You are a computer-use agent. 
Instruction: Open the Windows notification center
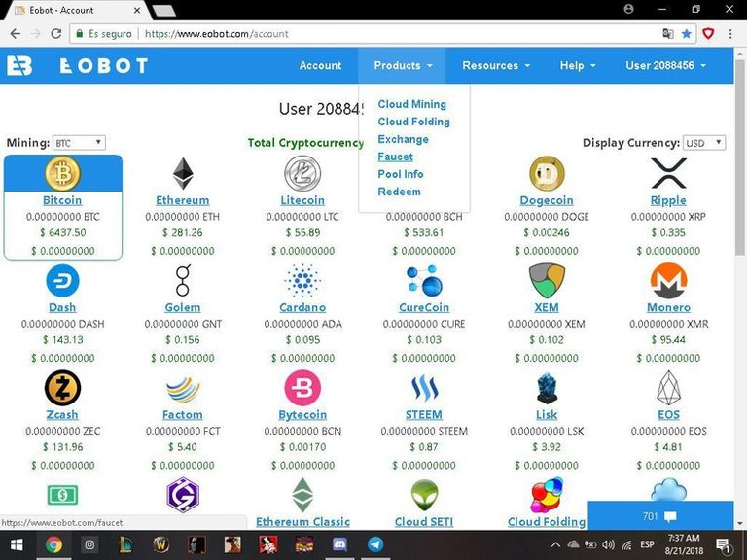[x=724, y=544]
